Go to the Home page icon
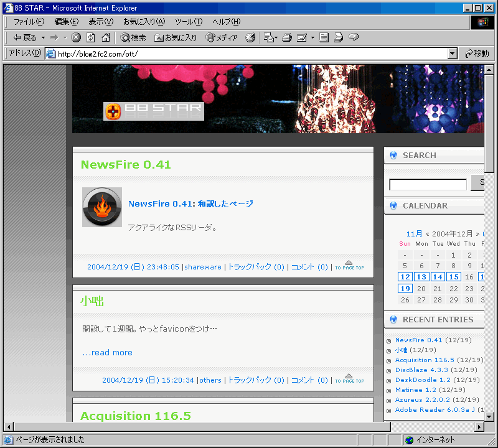The height and width of the screenshot is (448, 498). [106, 38]
